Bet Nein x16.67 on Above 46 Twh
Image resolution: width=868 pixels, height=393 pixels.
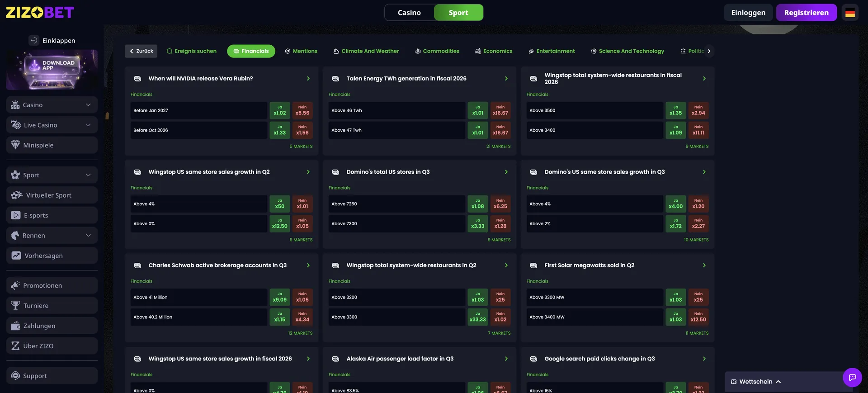pyautogui.click(x=500, y=110)
